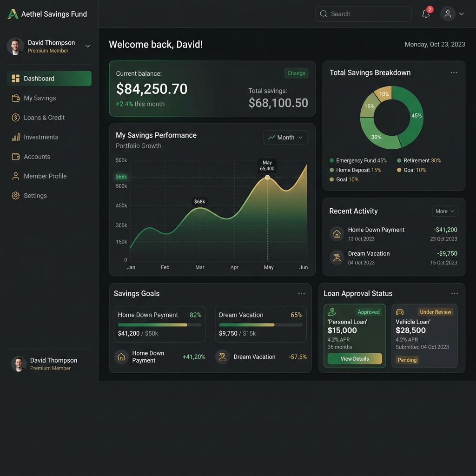Expand the David Thompson profile chevron in sidebar
Viewport: 476px width, 476px height.
[x=87, y=46]
